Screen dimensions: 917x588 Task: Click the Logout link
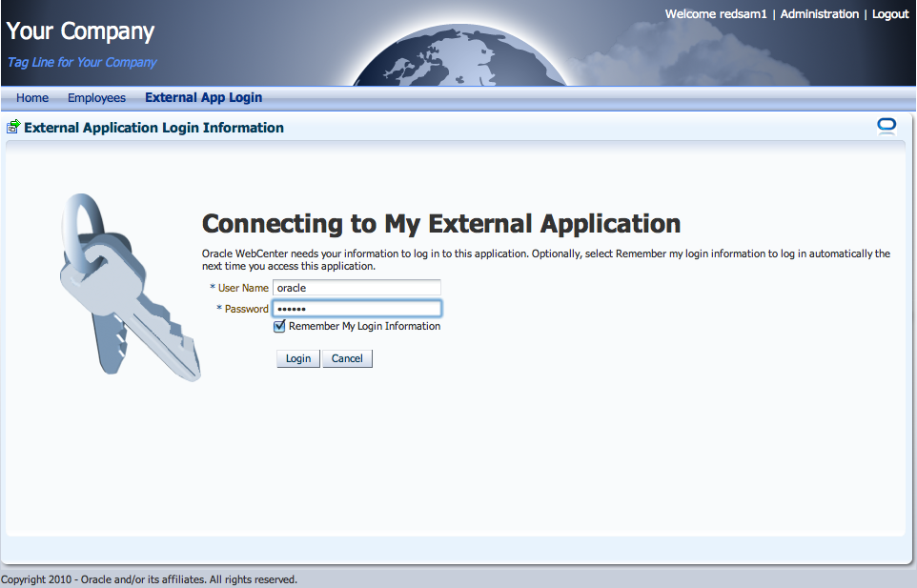point(890,13)
